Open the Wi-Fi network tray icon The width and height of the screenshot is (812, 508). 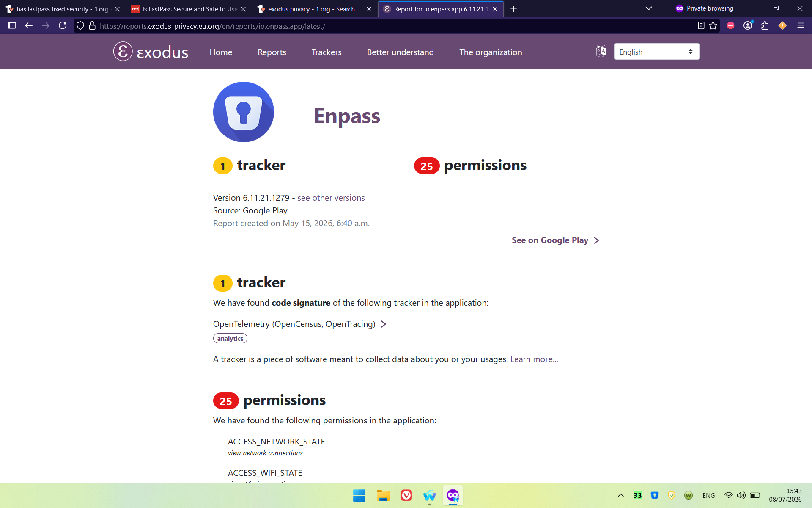[728, 495]
